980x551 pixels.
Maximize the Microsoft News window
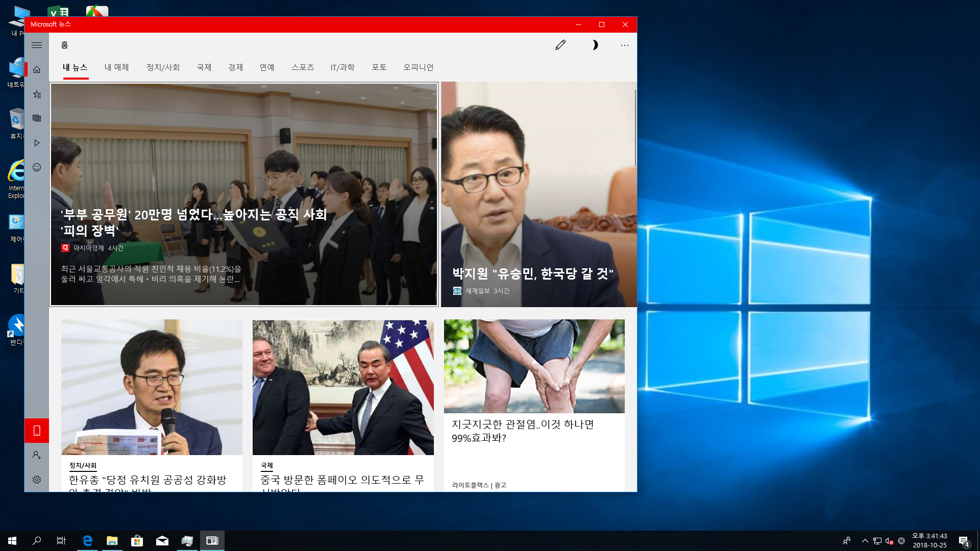602,24
